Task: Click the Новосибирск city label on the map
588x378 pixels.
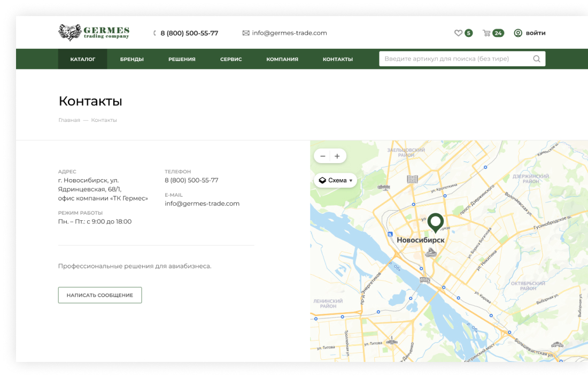Action: click(x=421, y=240)
